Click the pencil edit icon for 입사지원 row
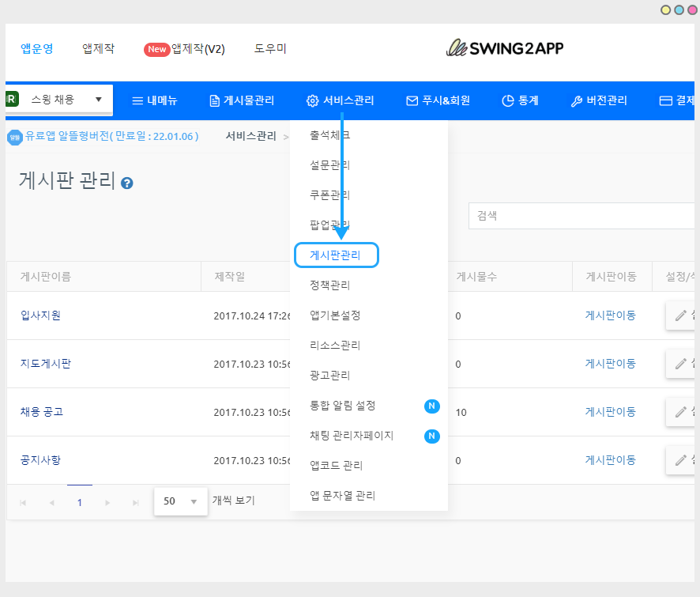The image size is (700, 597). (x=681, y=316)
